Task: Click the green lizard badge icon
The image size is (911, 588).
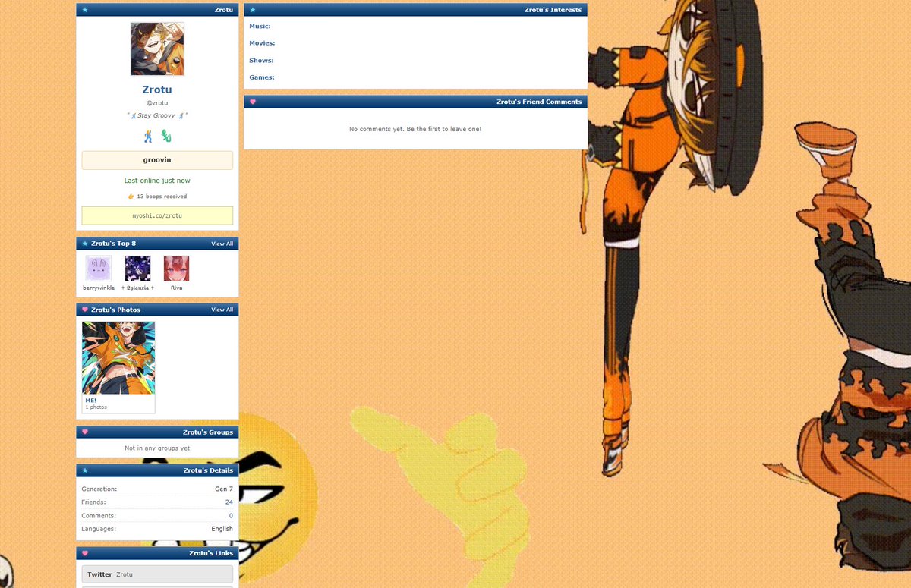Action: click(x=166, y=137)
